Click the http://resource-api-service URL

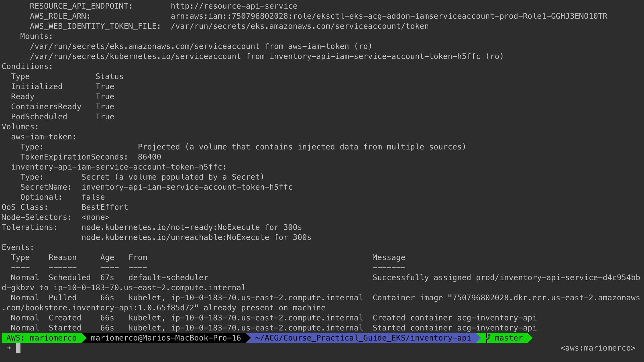(234, 6)
